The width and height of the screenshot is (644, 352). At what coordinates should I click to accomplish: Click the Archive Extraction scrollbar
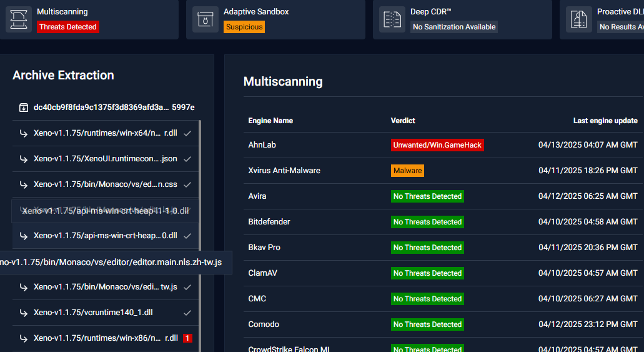[x=200, y=236]
